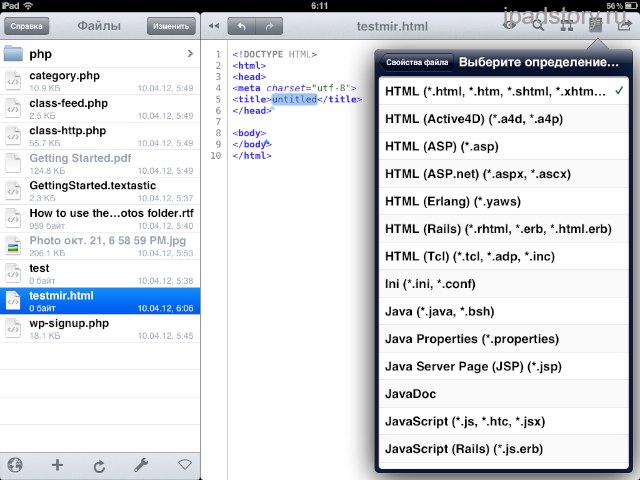Image resolution: width=640 pixels, height=480 pixels.
Task: Place cursor on the DOCTYPE HTML line
Action: (x=274, y=54)
